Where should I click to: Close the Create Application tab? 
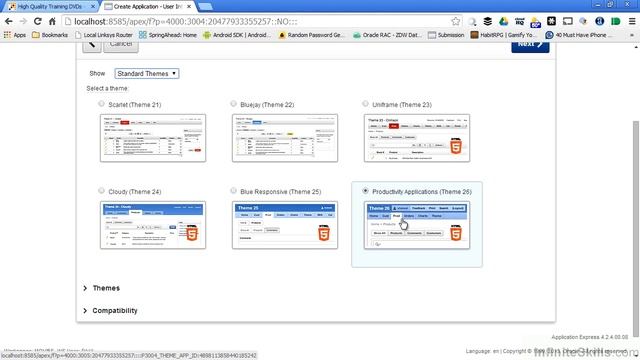pos(189,7)
